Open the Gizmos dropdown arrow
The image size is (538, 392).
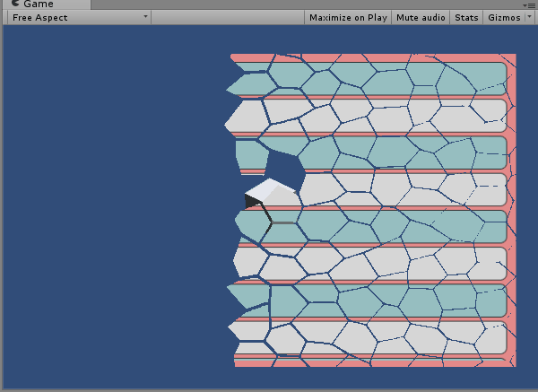point(530,17)
